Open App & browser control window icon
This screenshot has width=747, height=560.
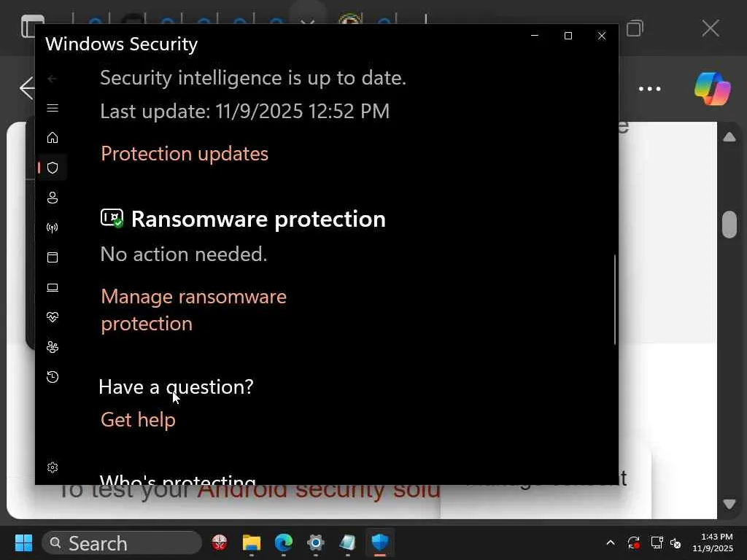click(x=53, y=257)
